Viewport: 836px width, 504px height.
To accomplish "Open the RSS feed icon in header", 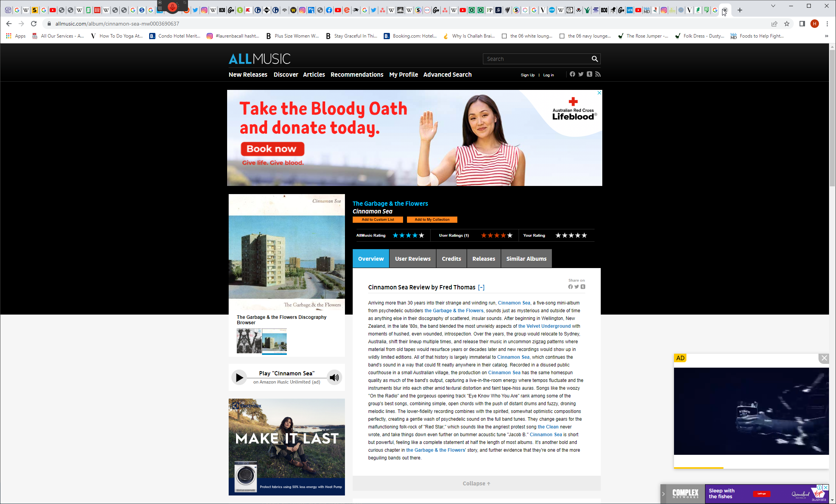I will (x=598, y=74).
